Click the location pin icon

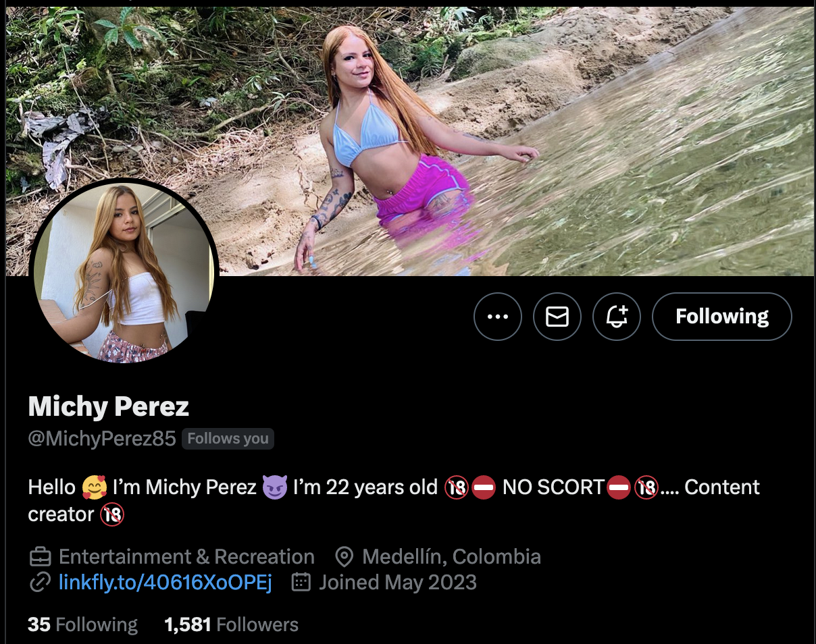coord(345,557)
